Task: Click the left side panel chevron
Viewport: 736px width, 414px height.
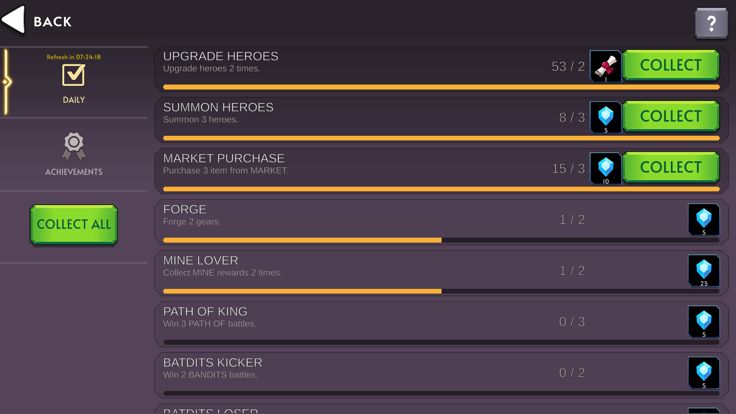Action: click(6, 82)
